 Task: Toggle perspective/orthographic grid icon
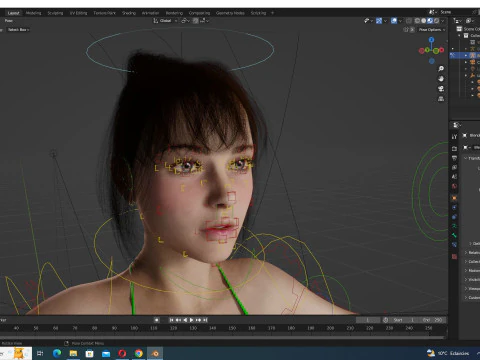click(441, 99)
